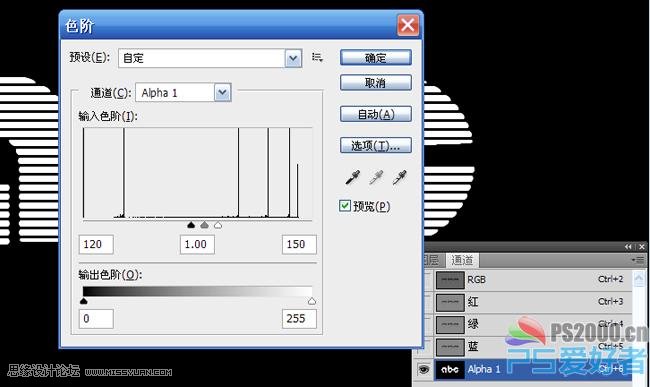This screenshot has height=387, width=650.
Task: Select the Blue channel thumbnail
Action: [x=450, y=347]
